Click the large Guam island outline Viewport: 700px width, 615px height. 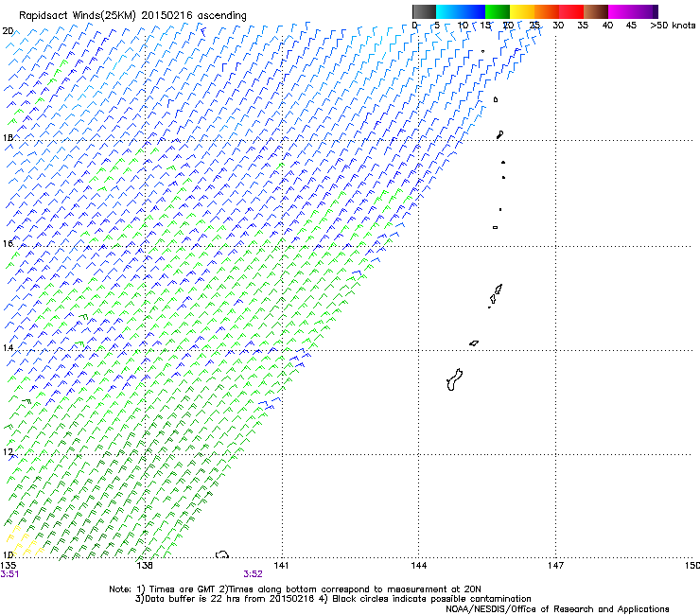[x=454, y=379]
